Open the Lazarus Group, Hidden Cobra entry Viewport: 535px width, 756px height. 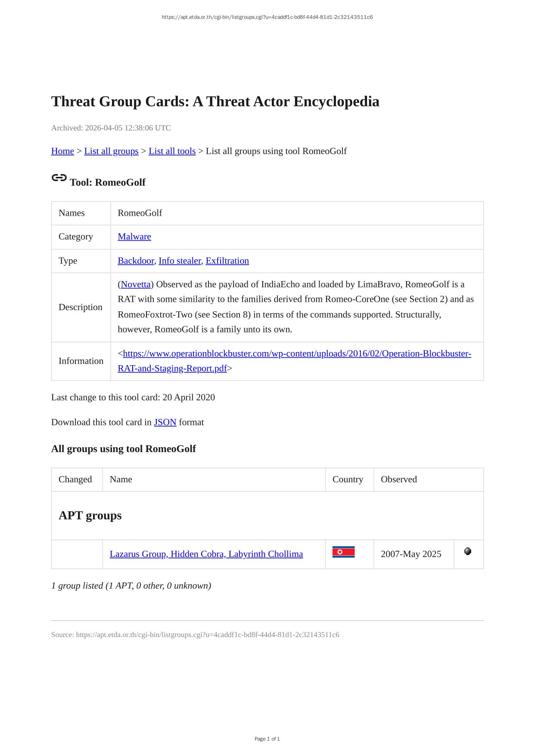(x=206, y=554)
